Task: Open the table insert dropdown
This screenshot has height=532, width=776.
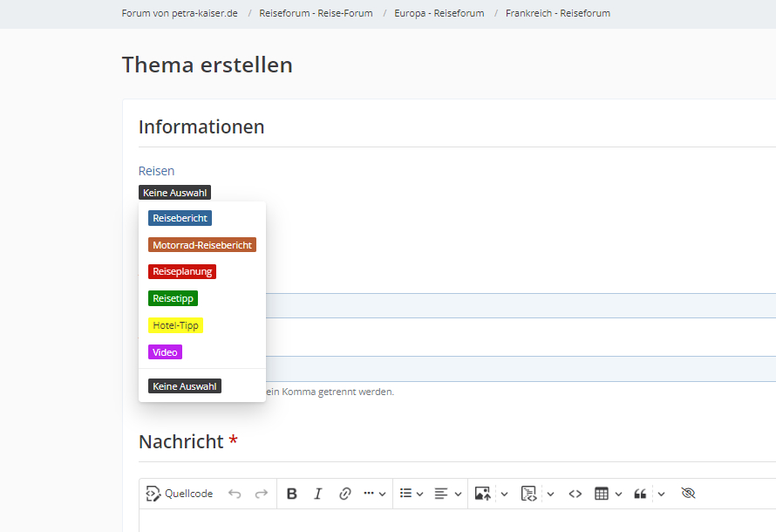Action: [x=608, y=494]
